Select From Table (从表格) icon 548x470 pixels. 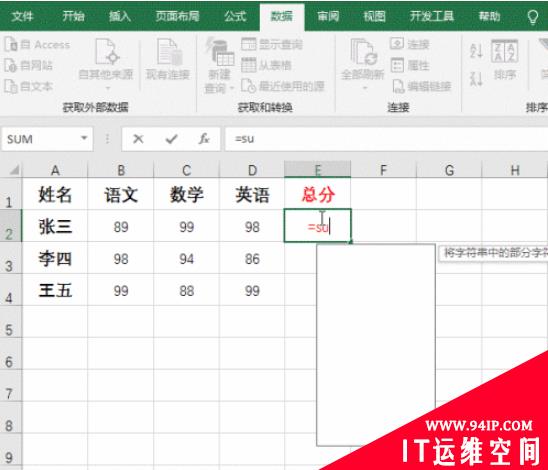249,65
